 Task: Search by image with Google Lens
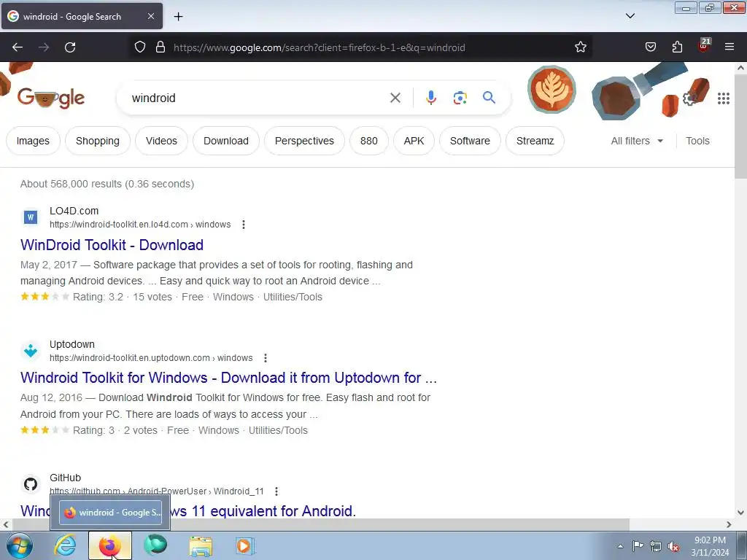coord(460,98)
